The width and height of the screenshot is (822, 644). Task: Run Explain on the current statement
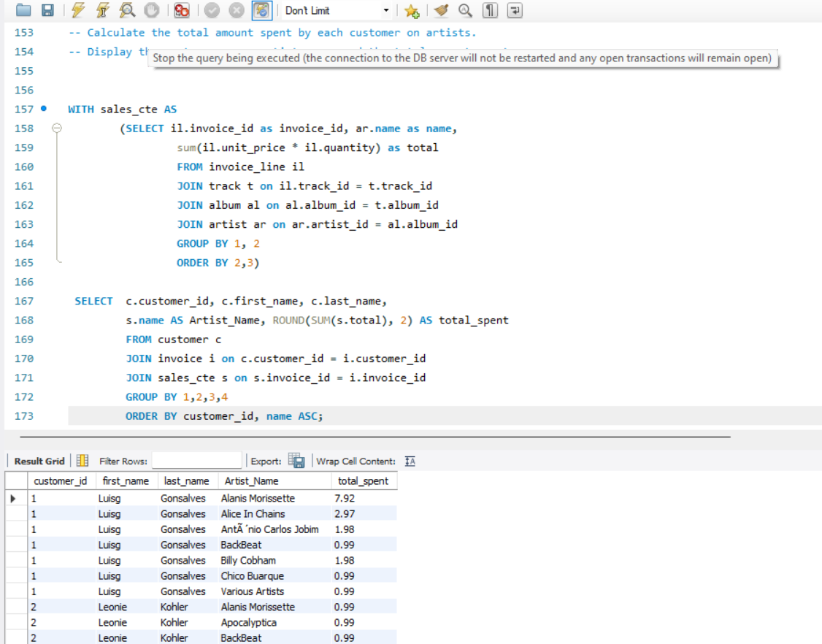tap(127, 10)
